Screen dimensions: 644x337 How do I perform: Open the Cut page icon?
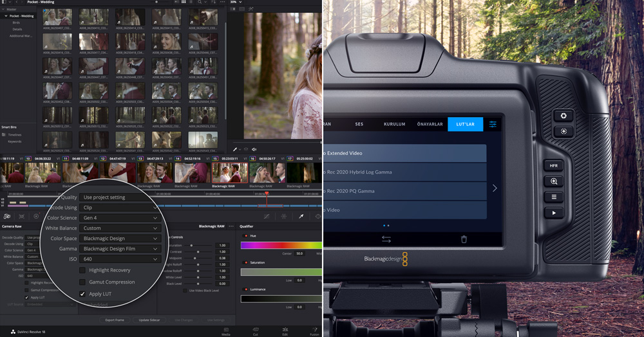(x=256, y=330)
